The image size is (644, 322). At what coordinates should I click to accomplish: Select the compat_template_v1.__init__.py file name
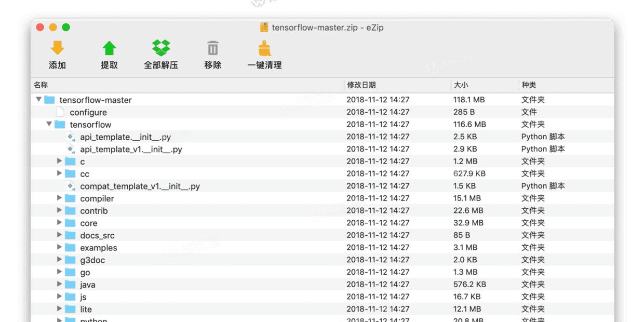click(140, 186)
